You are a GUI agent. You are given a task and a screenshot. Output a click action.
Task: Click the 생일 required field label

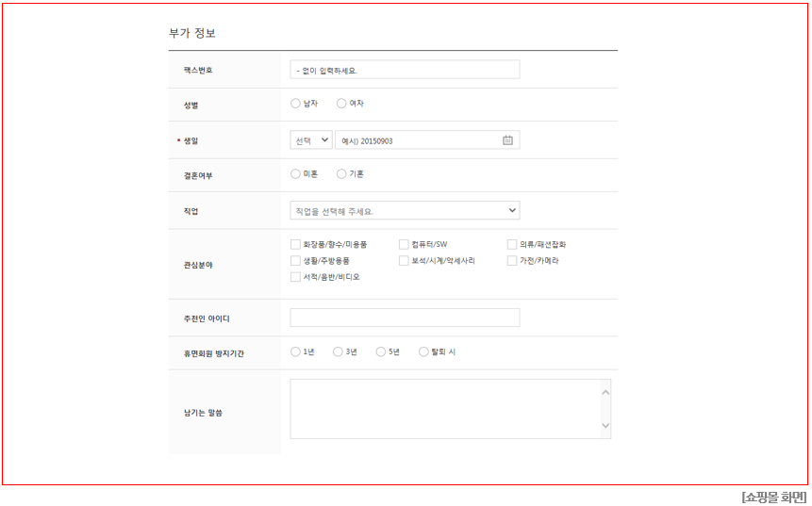coord(191,140)
